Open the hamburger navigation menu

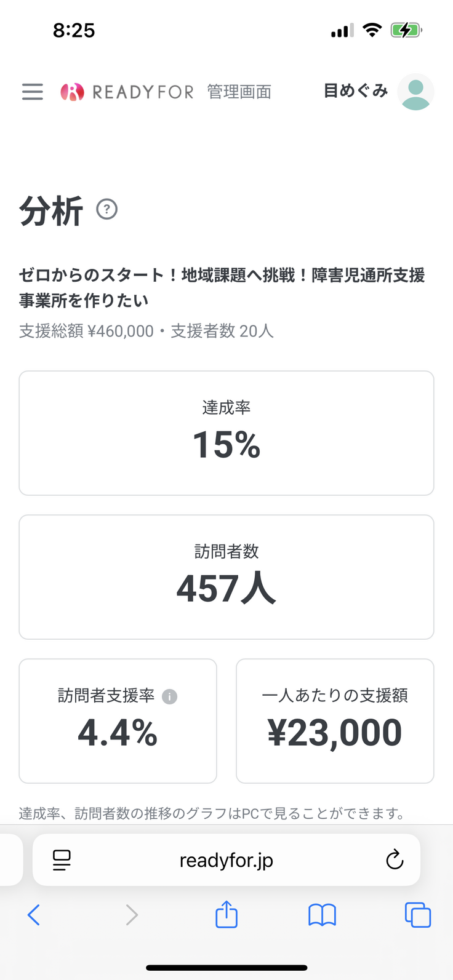(x=33, y=92)
